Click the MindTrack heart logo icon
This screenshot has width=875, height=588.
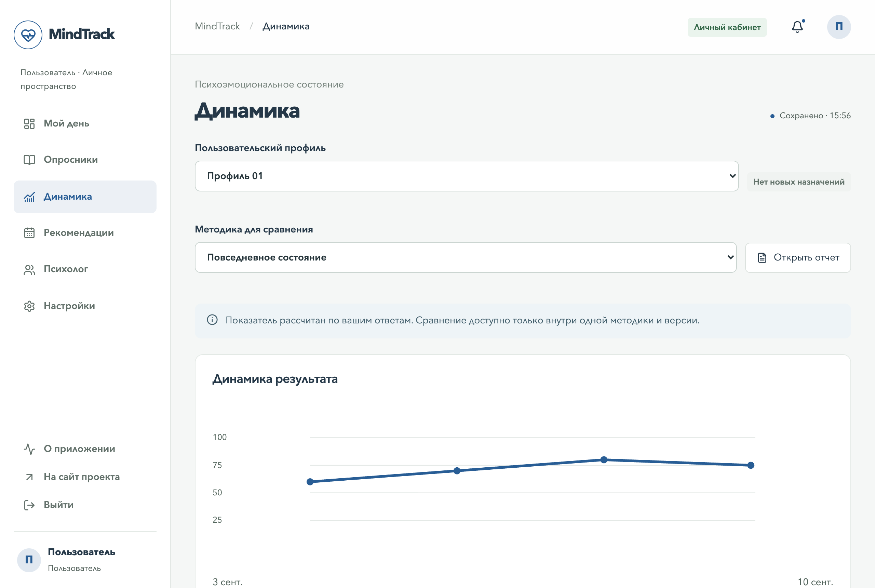coord(28,35)
